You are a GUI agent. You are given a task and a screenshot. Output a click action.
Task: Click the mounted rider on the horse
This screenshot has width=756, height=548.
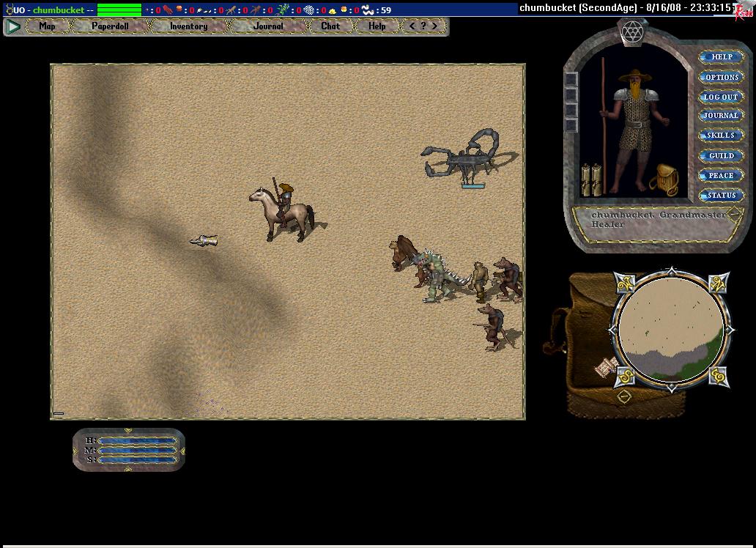coord(282,211)
